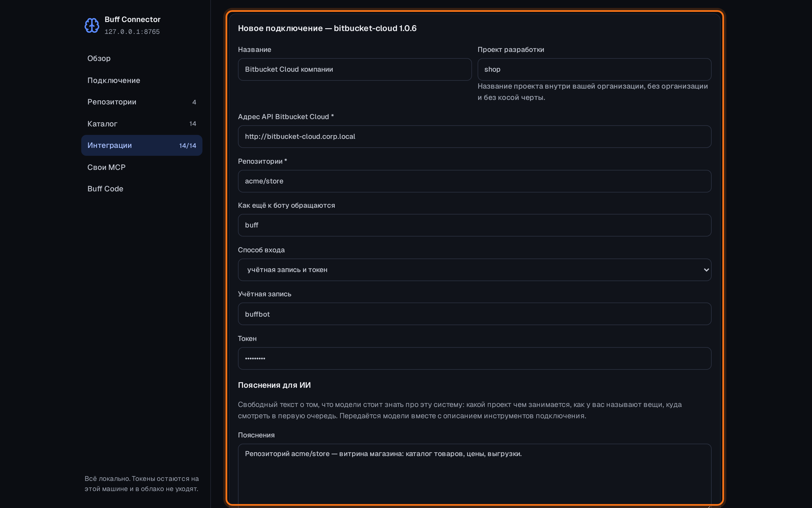Click the Репозитории count badge 4
Image resolution: width=812 pixels, height=508 pixels.
click(x=194, y=102)
